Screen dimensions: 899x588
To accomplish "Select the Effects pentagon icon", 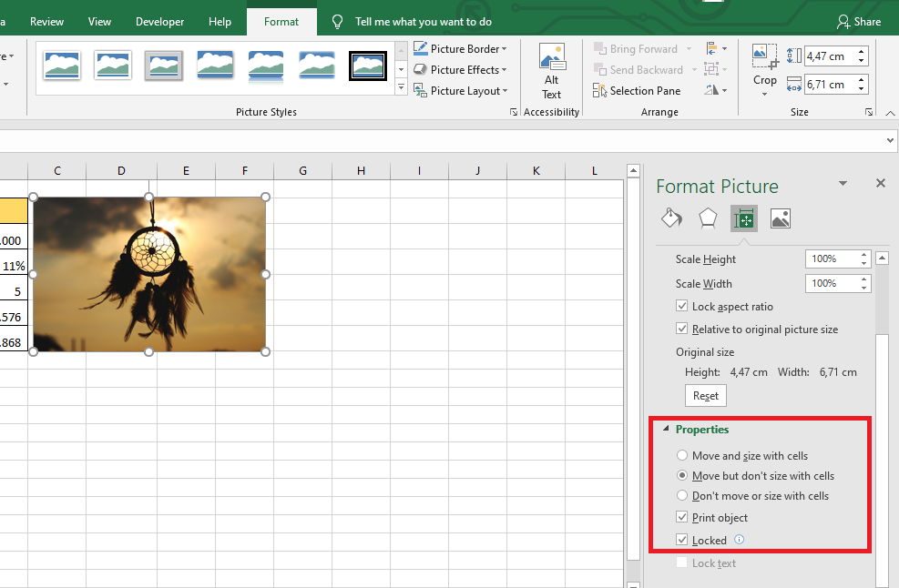I will (708, 218).
